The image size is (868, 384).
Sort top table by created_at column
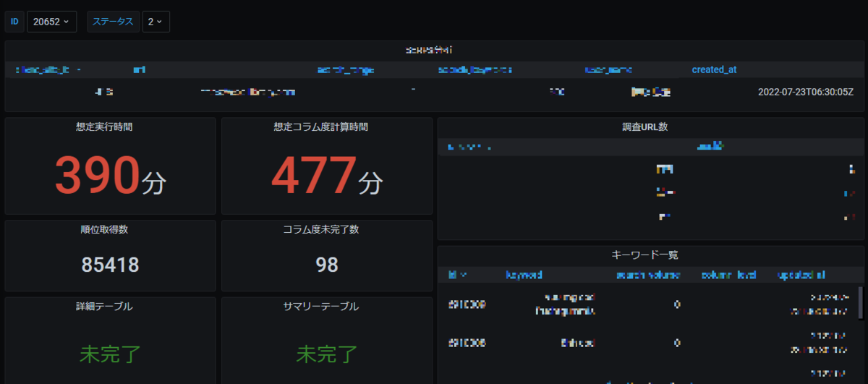coord(714,70)
